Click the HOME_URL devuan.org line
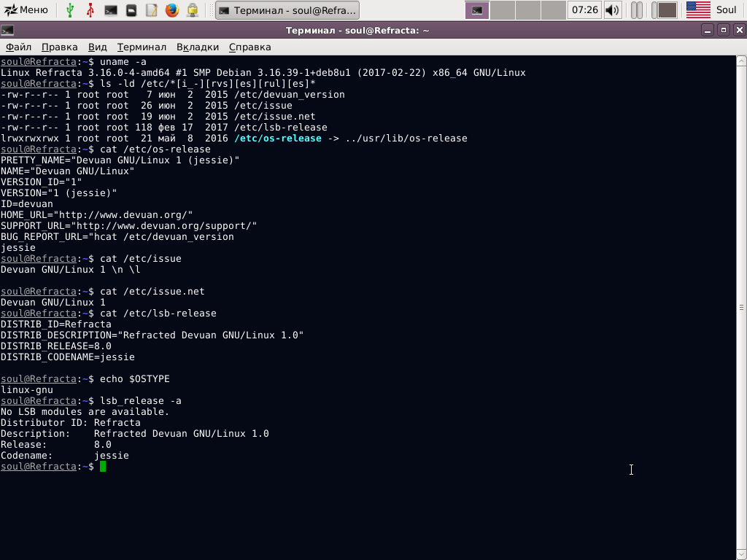747x560 pixels. (x=97, y=215)
